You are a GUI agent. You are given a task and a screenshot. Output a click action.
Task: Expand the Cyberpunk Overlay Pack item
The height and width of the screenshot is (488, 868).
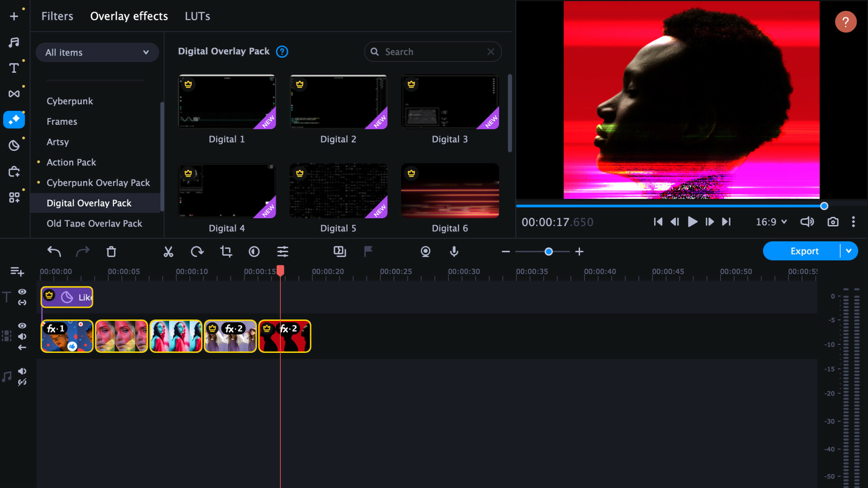[x=99, y=183]
